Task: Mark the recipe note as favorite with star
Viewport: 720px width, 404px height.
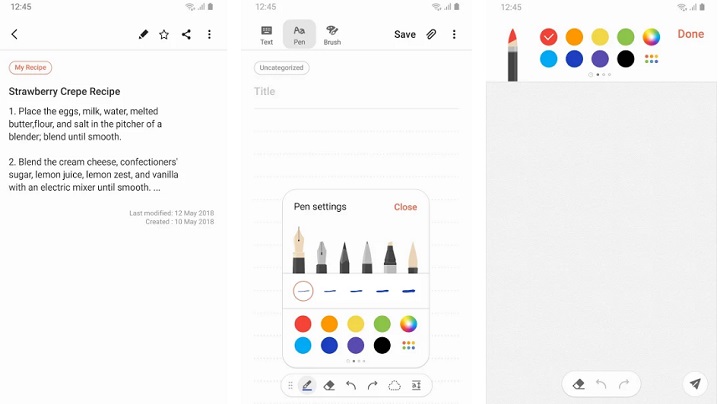Action: tap(164, 34)
